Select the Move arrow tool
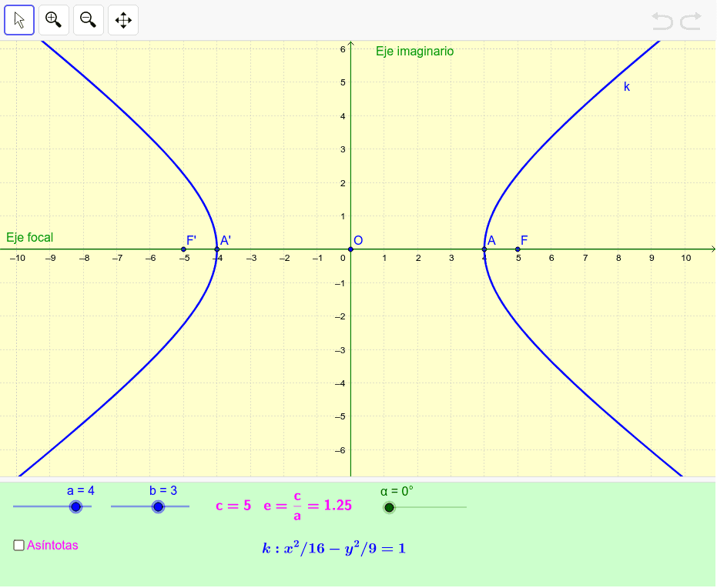Screen dimensions: 717x588 [x=19, y=20]
